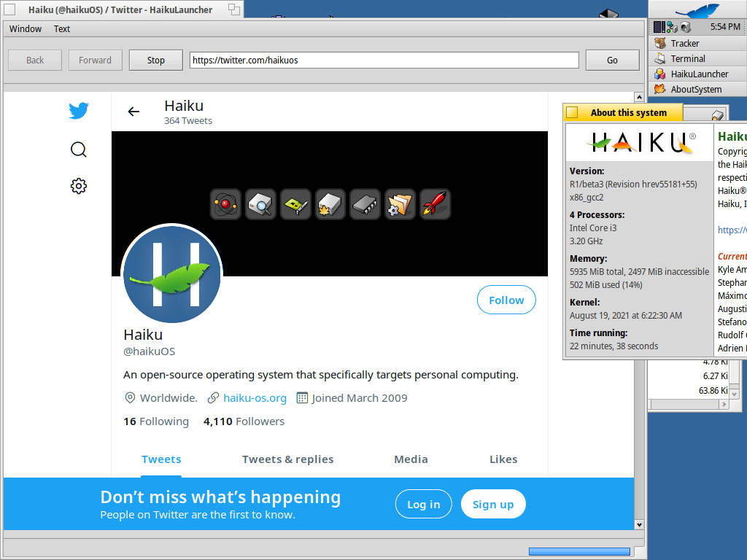747x560 pixels.
Task: Follow the Haiku account
Action: pos(506,300)
